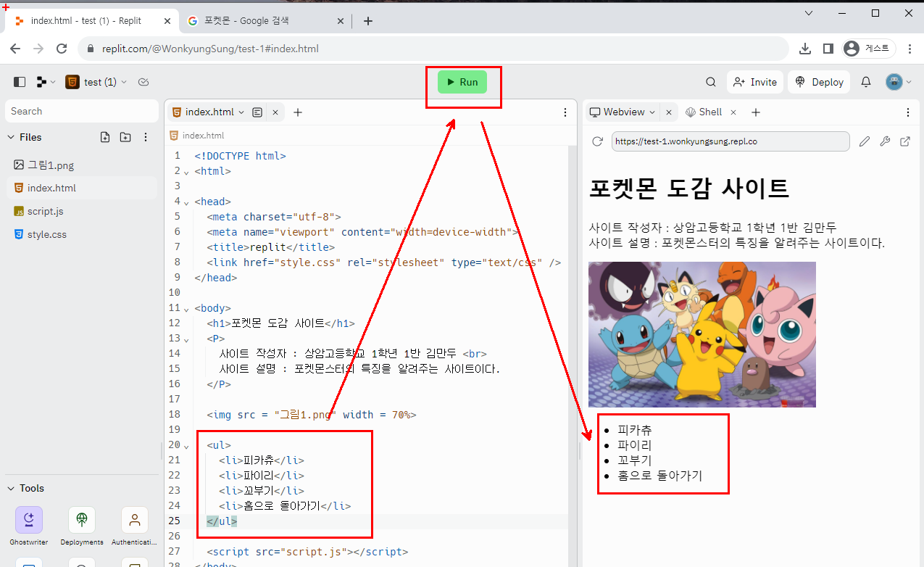Screen dimensions: 924x567
Task: Open the 게스트 profile button
Action: pos(869,49)
